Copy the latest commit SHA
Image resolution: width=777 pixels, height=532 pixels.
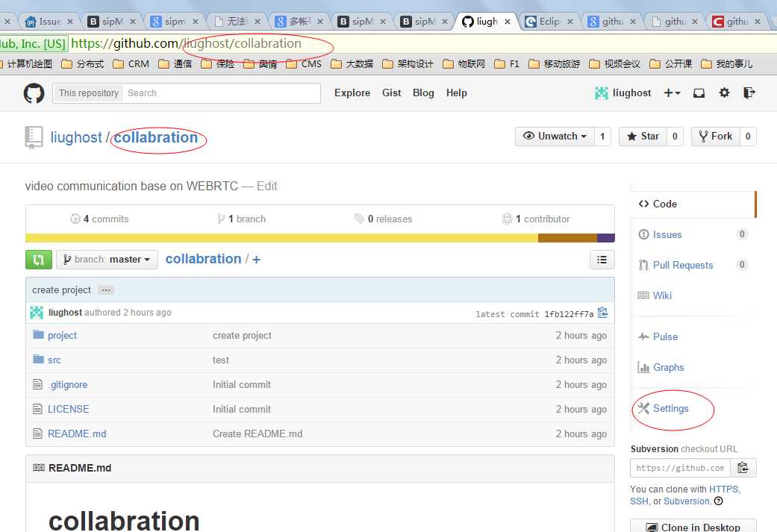coord(602,313)
